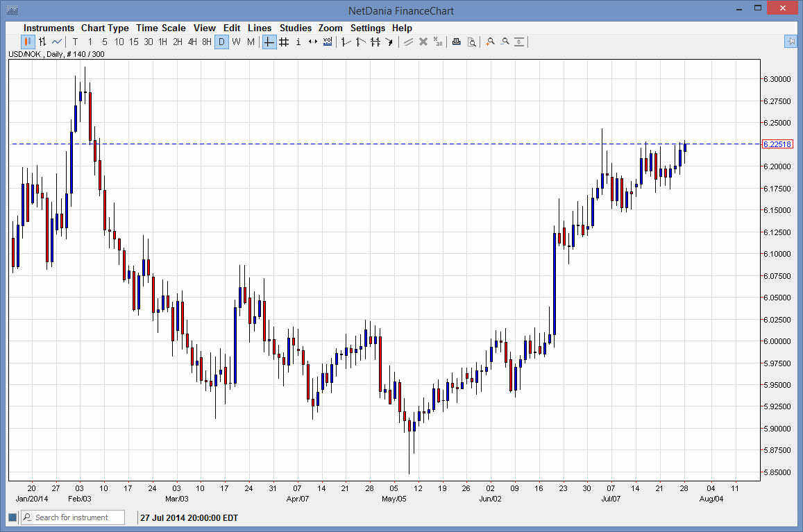Activate the zoom in magnifier icon
Image resolution: width=803 pixels, height=532 pixels.
(x=490, y=42)
